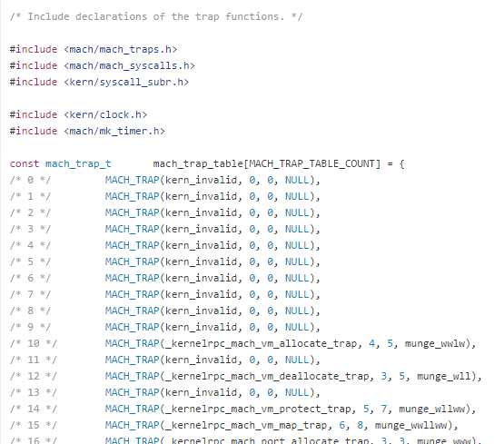Click the MACH_TRAP entry on row 13

point(212,392)
